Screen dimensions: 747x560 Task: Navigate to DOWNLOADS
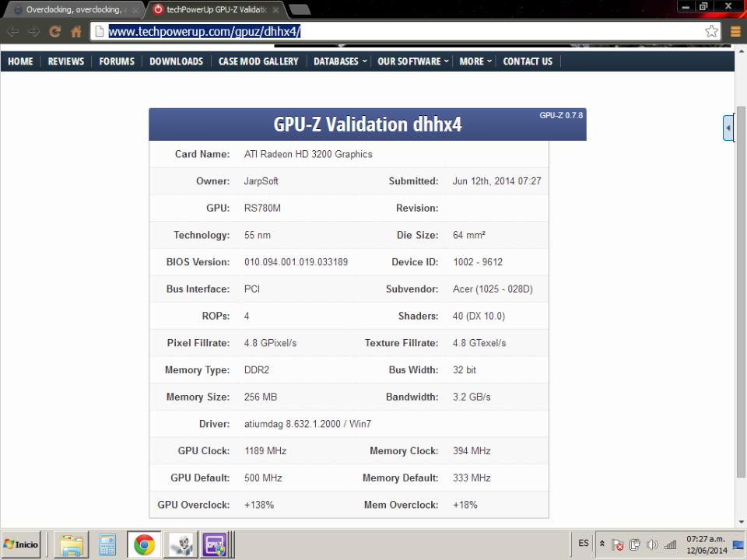click(x=177, y=61)
